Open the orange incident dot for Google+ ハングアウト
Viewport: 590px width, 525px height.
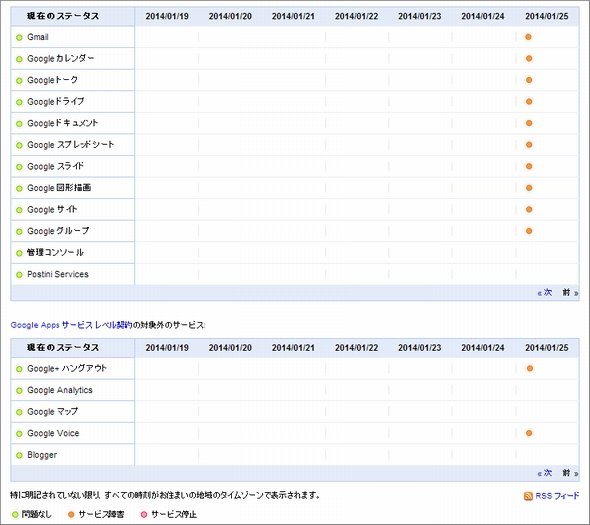pyautogui.click(x=529, y=368)
